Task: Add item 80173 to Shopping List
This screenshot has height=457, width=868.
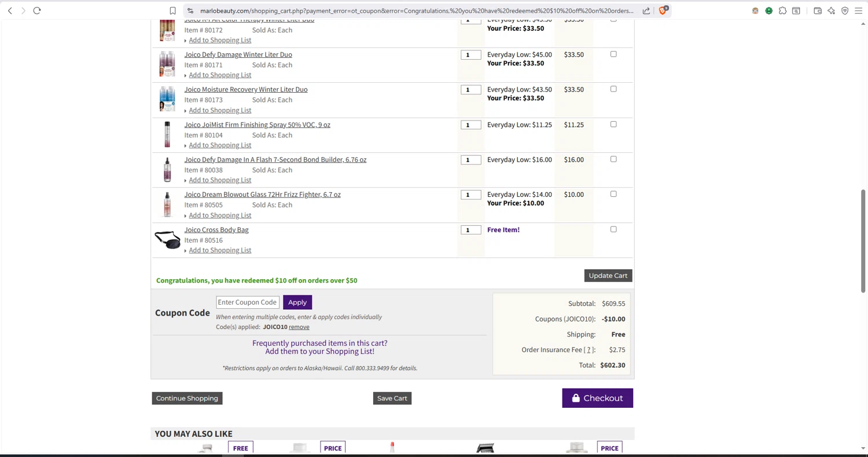Action: click(x=220, y=110)
